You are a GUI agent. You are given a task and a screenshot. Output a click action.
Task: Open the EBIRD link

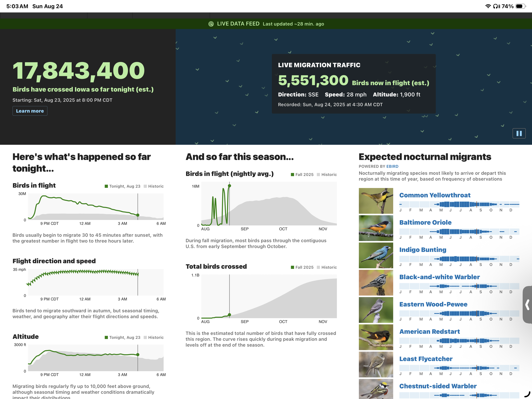(x=392, y=166)
